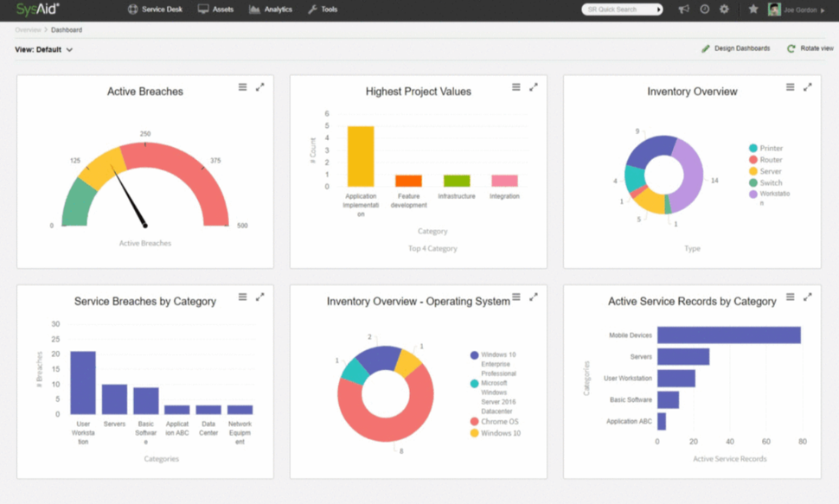The height and width of the screenshot is (504, 839).
Task: Open the Highest Project Values widget menu
Action: pyautogui.click(x=517, y=87)
